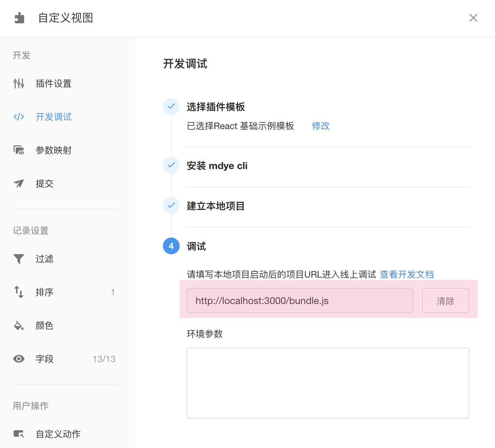
Task: Click the 修改 link to change template
Action: (321, 126)
